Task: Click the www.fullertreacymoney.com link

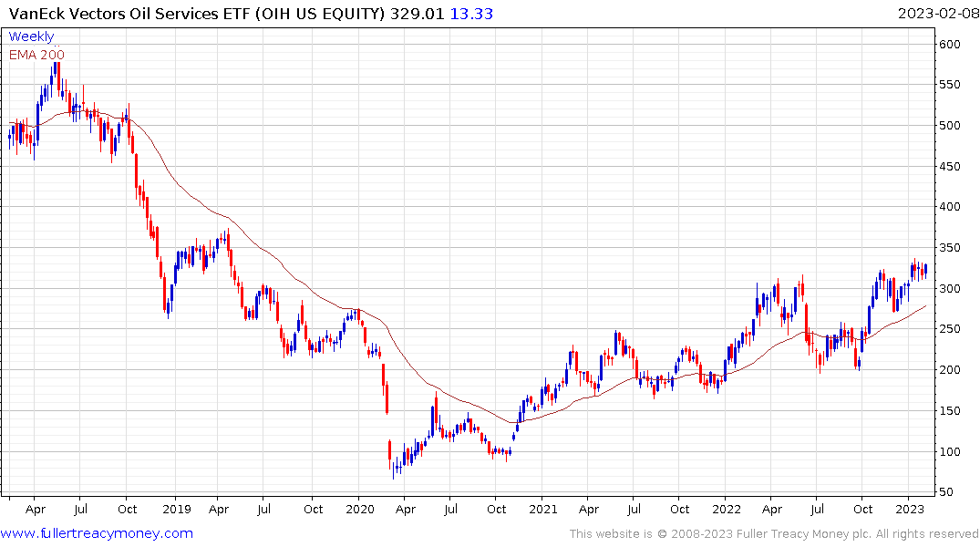Action: tap(97, 533)
